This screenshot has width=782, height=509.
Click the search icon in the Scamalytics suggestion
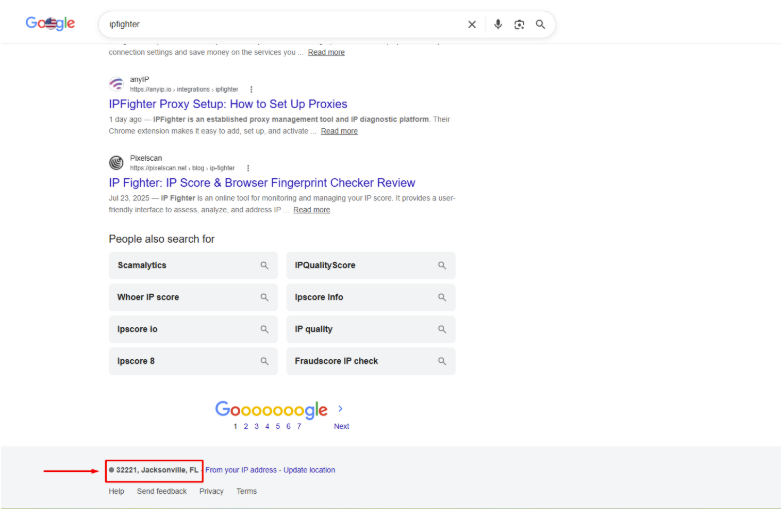[264, 265]
